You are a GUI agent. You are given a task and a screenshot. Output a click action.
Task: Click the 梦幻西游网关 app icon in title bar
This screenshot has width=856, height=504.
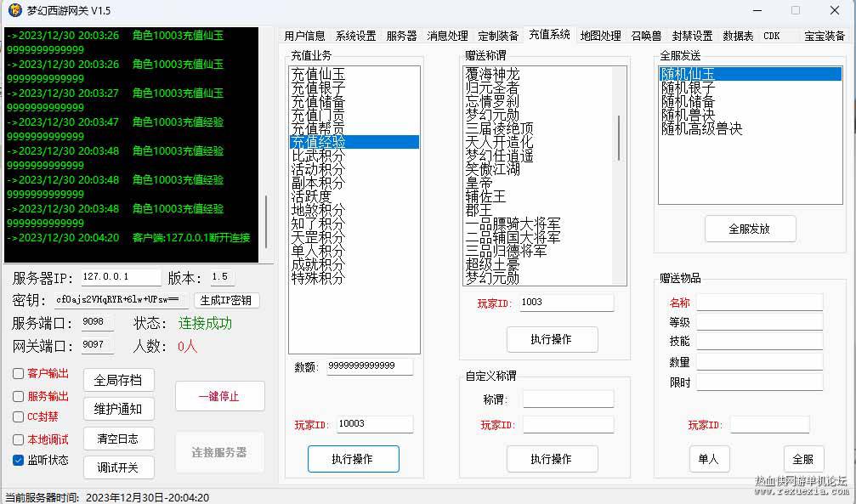coord(14,10)
